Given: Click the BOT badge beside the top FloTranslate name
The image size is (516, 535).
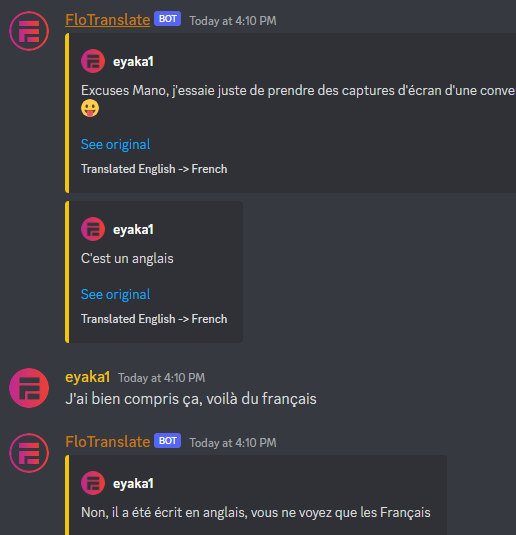Looking at the screenshot, I should tap(167, 19).
